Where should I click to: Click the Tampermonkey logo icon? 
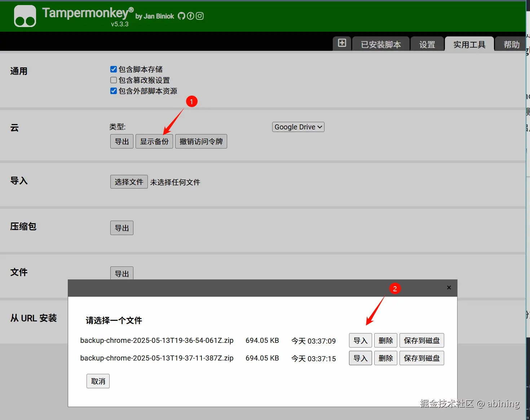(25, 16)
